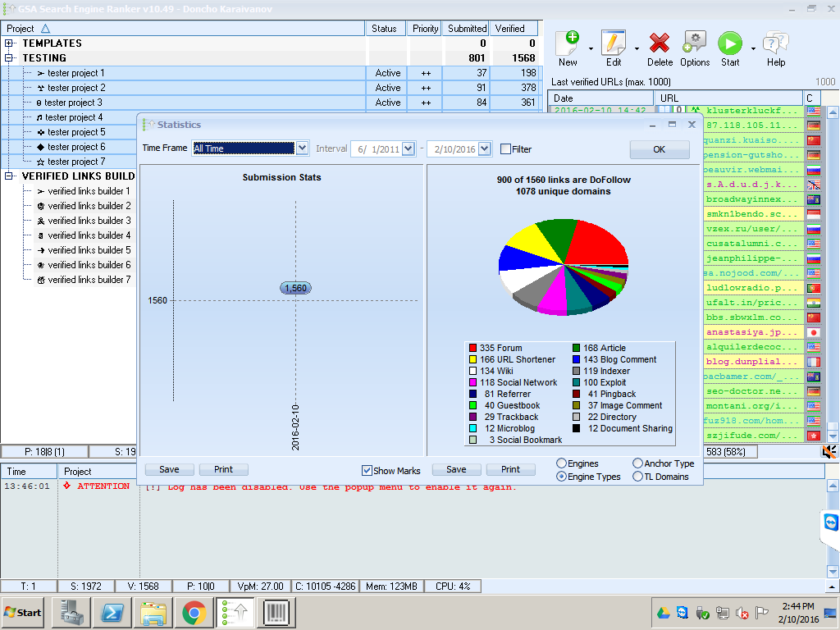Screen dimensions: 840x630
Task: Click the New project toolbar icon
Action: pyautogui.click(x=568, y=43)
